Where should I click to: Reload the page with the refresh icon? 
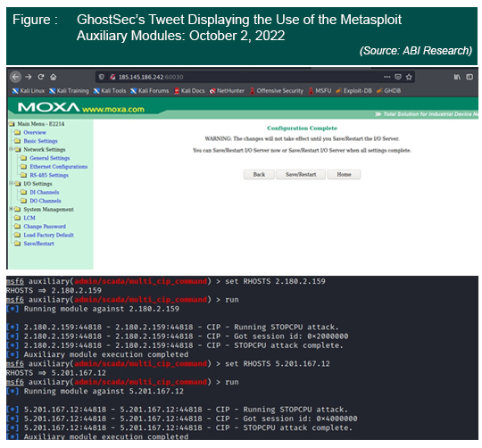click(x=41, y=77)
